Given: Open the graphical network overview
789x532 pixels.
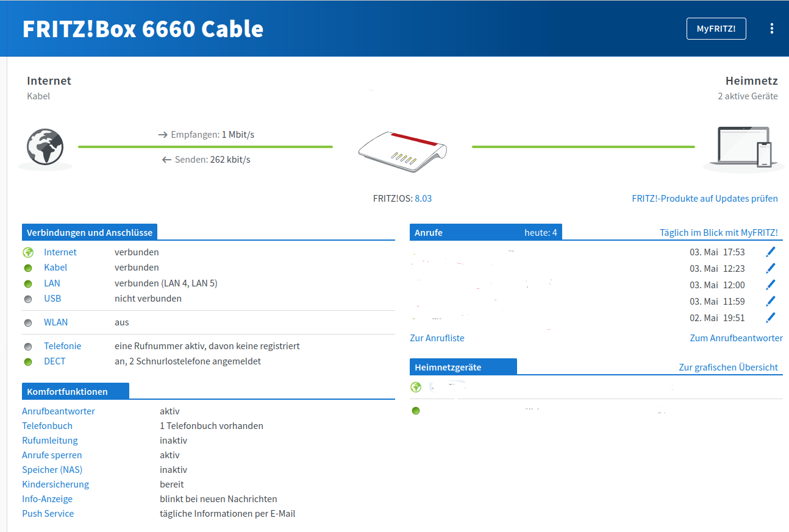Looking at the screenshot, I should click(728, 367).
